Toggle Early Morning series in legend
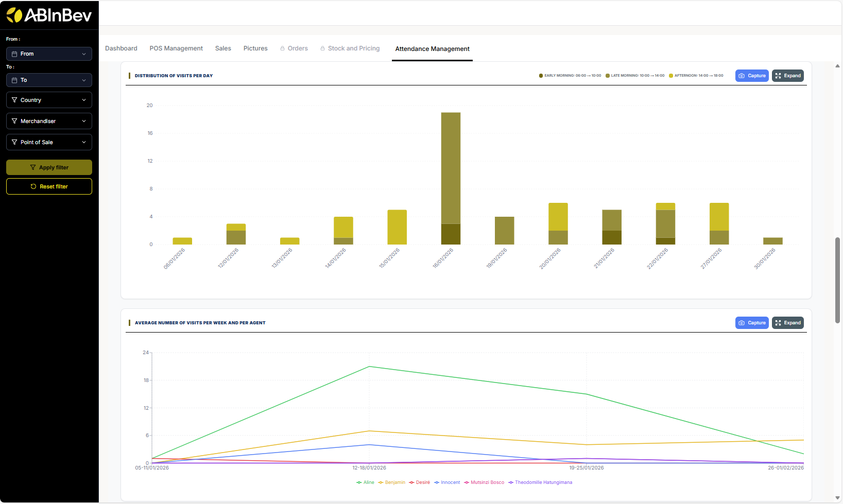The height and width of the screenshot is (504, 843). 570,76
